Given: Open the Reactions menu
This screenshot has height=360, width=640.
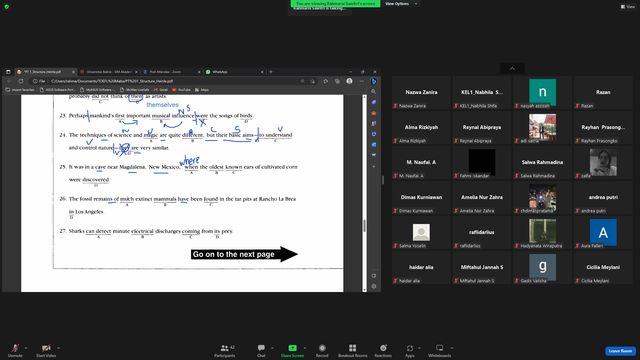Looking at the screenshot, I should [383, 350].
